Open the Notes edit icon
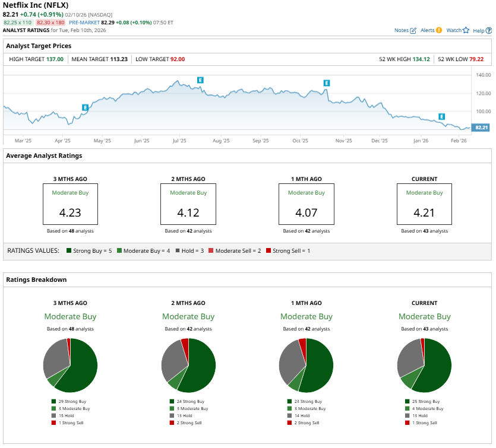 [413, 30]
